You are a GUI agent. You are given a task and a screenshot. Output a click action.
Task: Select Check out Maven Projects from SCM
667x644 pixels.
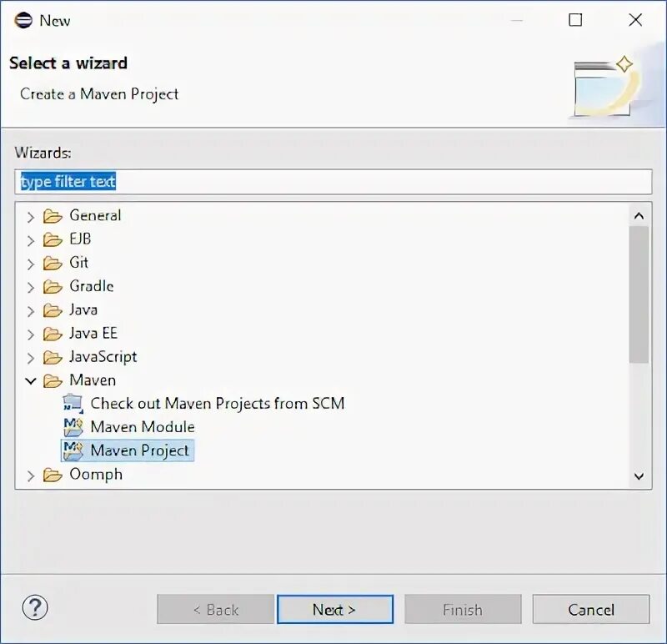[x=218, y=404]
